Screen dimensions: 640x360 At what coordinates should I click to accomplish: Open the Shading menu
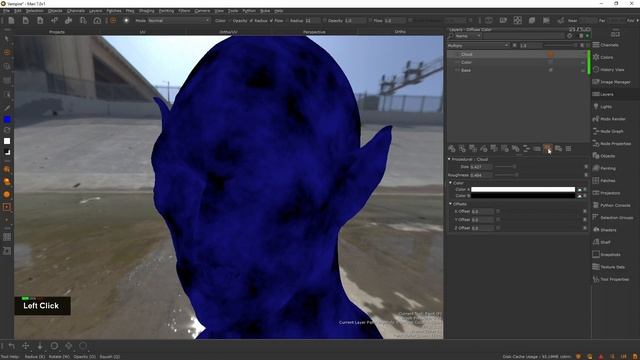147,11
